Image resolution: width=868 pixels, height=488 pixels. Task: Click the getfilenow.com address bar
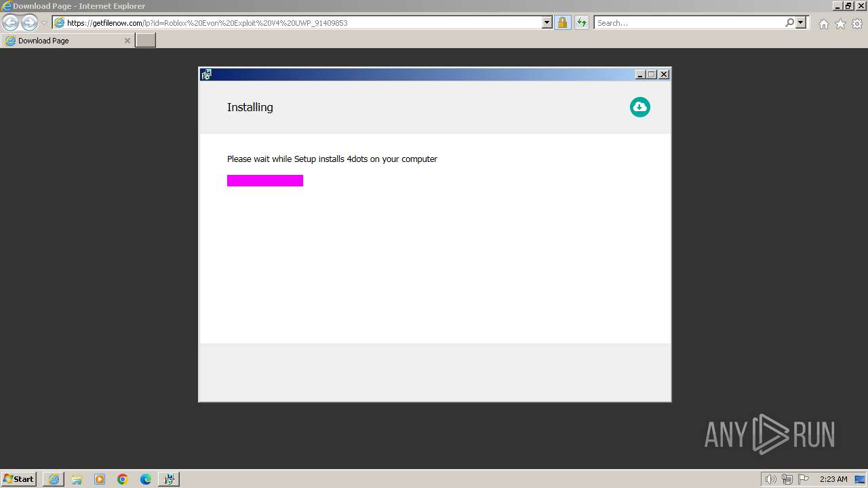point(302,22)
